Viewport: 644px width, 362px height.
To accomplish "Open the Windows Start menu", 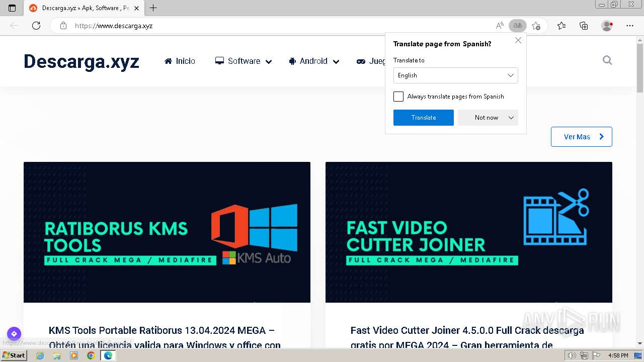I will pyautogui.click(x=14, y=355).
